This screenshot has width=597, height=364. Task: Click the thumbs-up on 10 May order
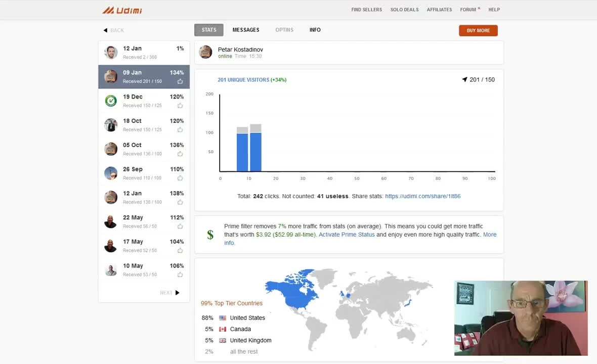point(180,275)
